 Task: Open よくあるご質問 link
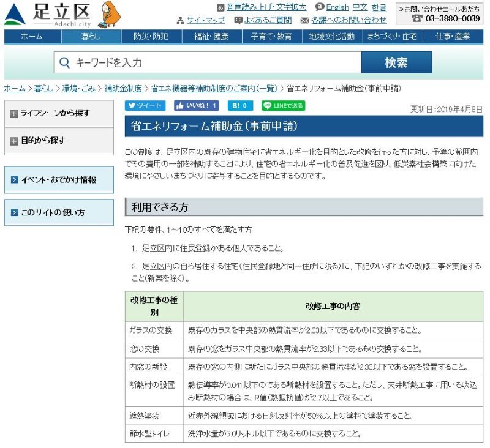pos(268,20)
